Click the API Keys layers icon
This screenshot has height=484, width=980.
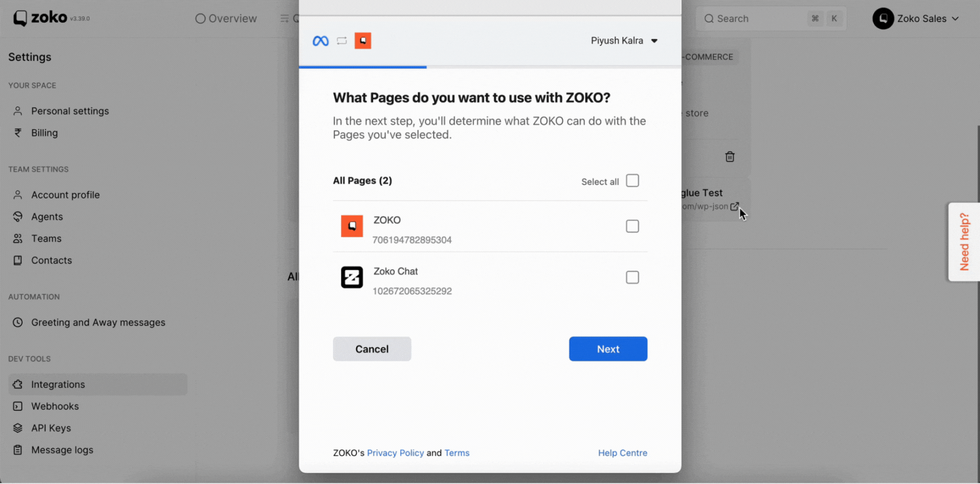click(x=18, y=428)
